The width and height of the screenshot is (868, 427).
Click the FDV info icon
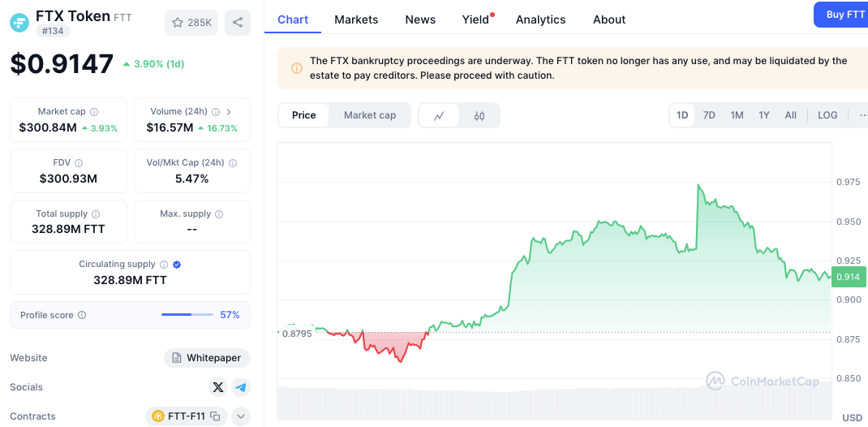coord(79,163)
